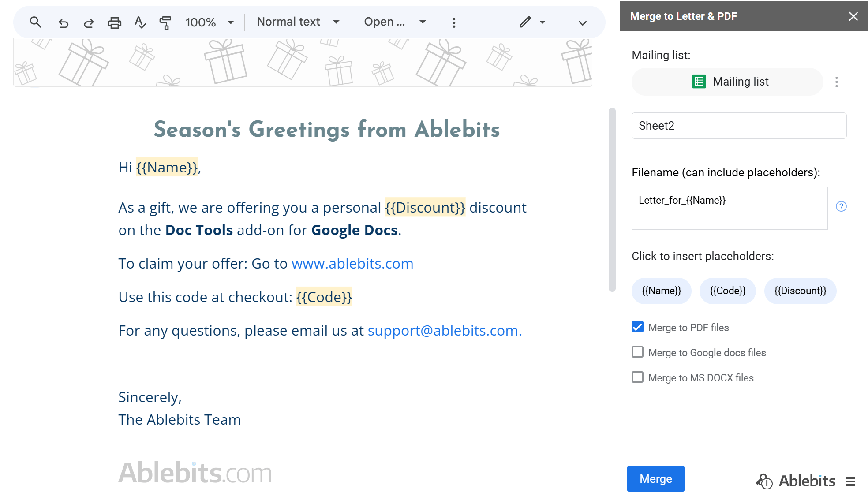Open the Ablebits hamburger menu
Viewport: 868px width, 500px height.
click(850, 481)
